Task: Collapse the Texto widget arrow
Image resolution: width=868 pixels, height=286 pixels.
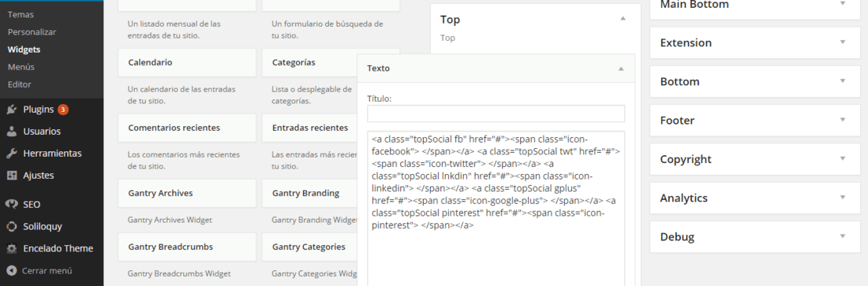Action: pyautogui.click(x=621, y=69)
